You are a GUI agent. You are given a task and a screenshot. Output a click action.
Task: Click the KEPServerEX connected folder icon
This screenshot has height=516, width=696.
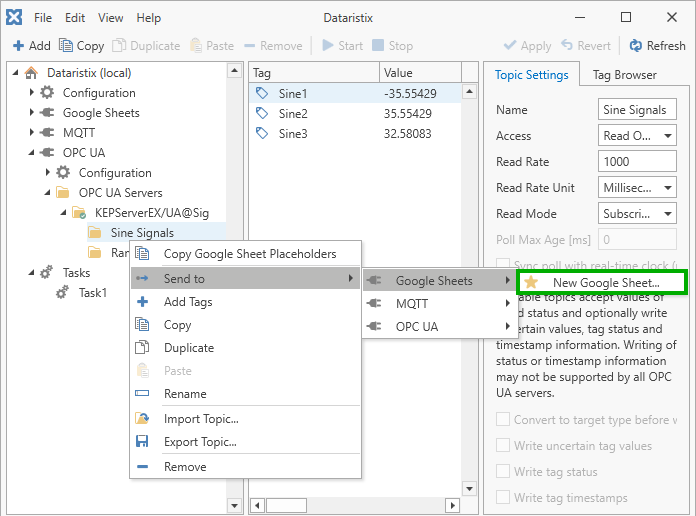click(x=79, y=213)
